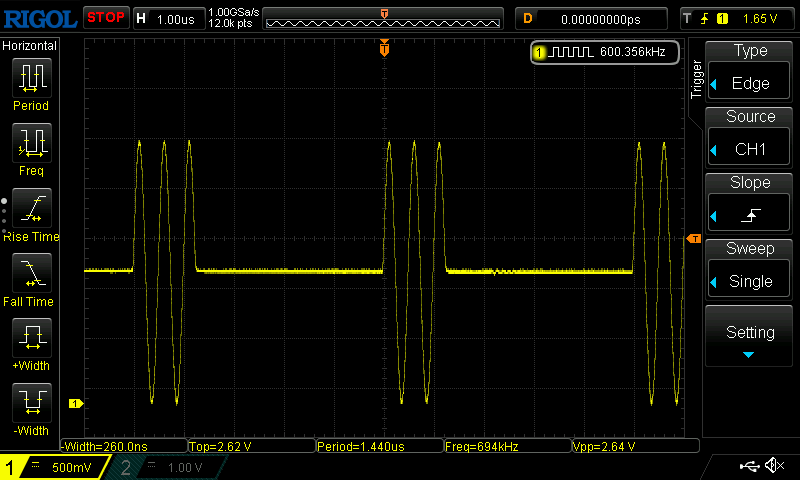Click the STOP run status indicator
This screenshot has height=480, width=800.
[x=106, y=18]
